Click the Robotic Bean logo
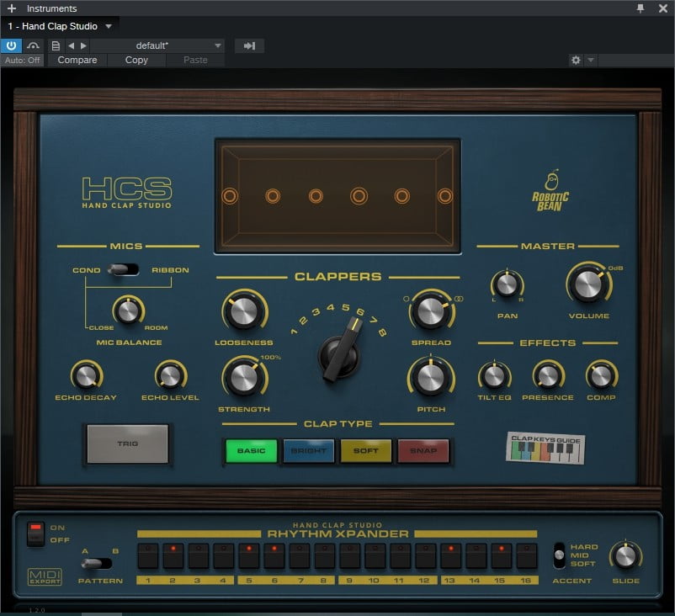Image resolution: width=675 pixels, height=616 pixels. point(550,190)
